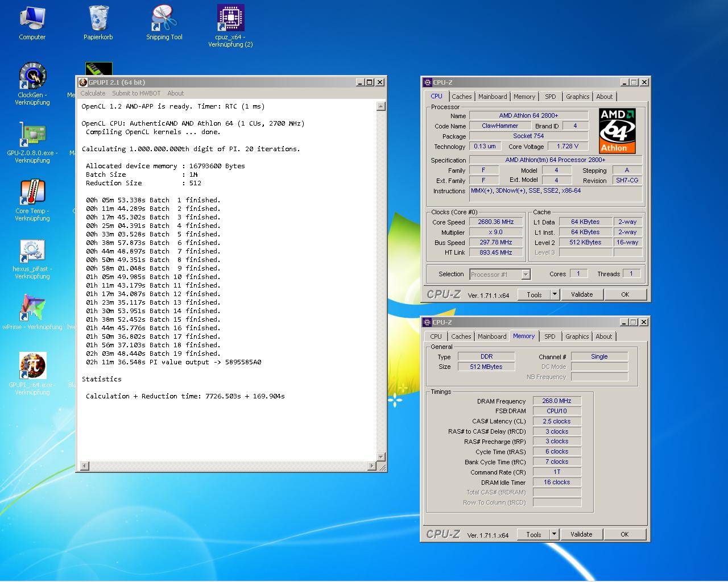
Task: Click GPUPI horizontal scrollbar left arrow
Action: coord(84,466)
